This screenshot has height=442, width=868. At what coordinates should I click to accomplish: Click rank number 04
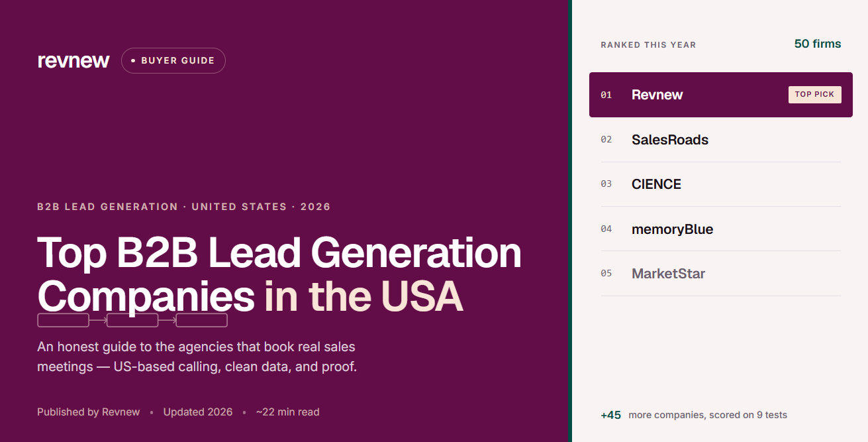[606, 229]
